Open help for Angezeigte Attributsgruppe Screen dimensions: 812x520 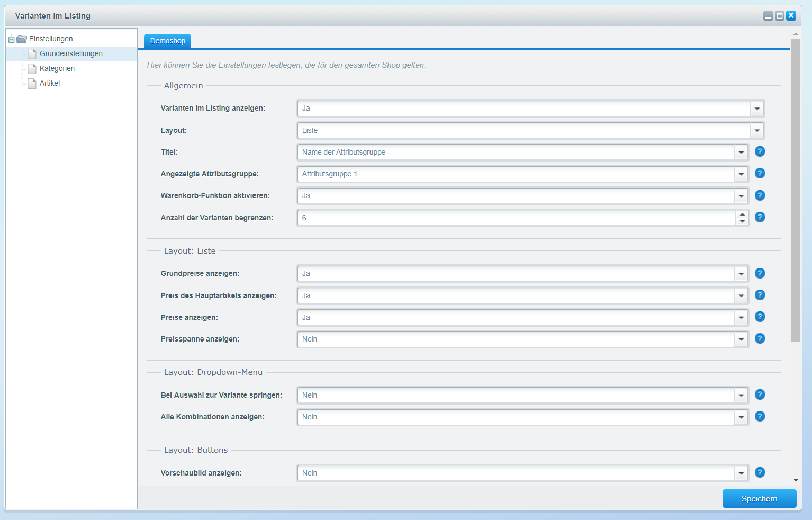click(760, 173)
